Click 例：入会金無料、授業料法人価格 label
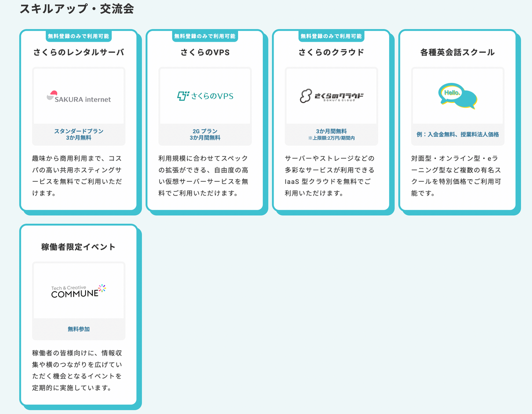This screenshot has height=414, width=532. click(x=458, y=134)
